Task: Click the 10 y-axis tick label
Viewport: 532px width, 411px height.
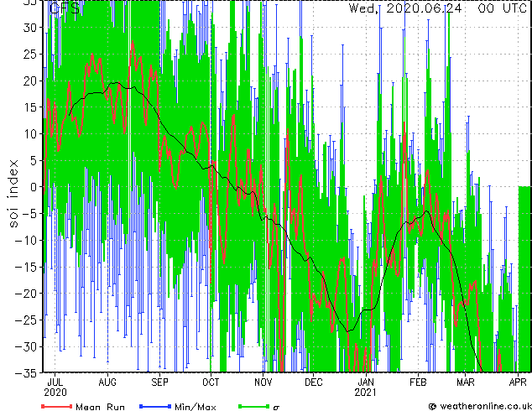Action: click(x=30, y=134)
